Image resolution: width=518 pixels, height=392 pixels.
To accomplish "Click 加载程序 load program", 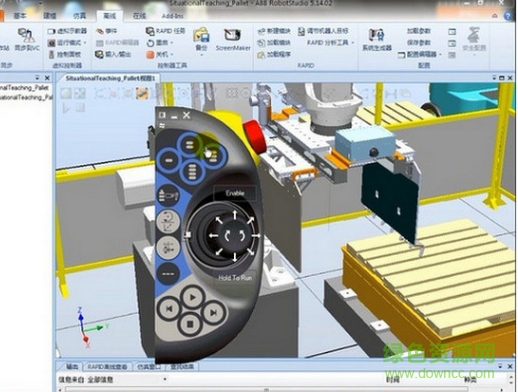I will pos(274,54).
